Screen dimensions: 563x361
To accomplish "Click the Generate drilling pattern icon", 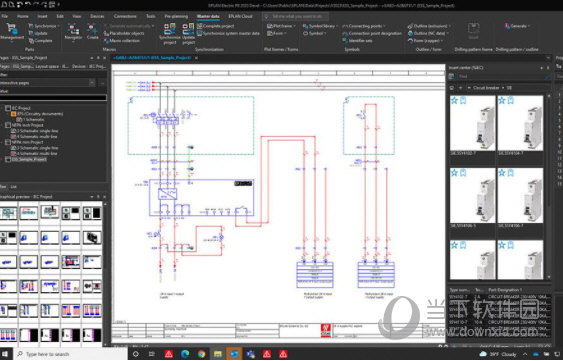I will 507,26.
